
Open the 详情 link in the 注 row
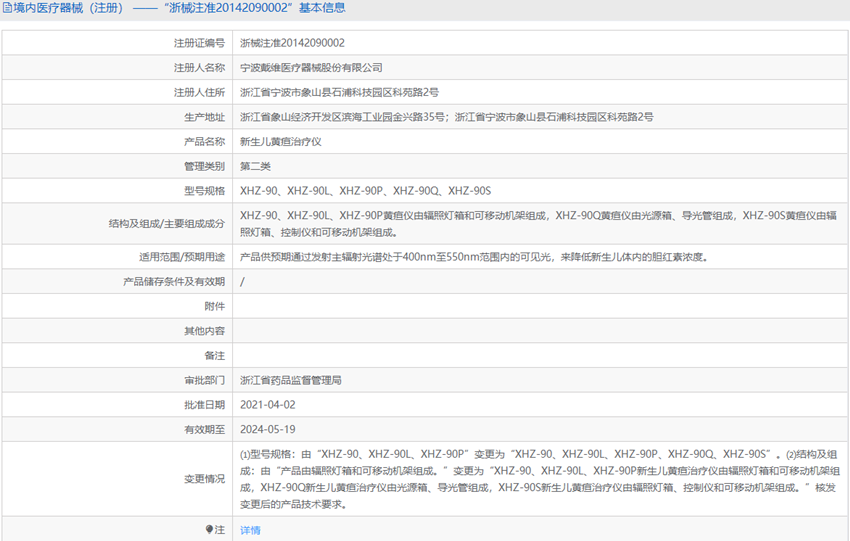click(x=250, y=530)
